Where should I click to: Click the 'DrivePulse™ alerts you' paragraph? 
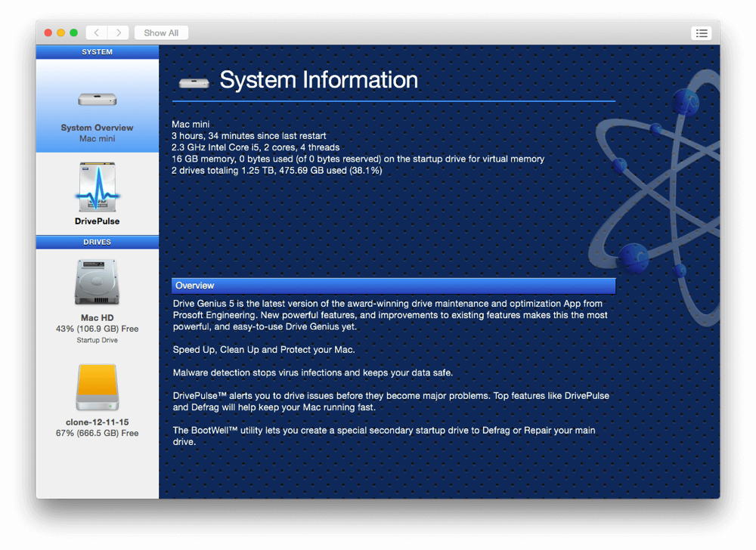(391, 401)
